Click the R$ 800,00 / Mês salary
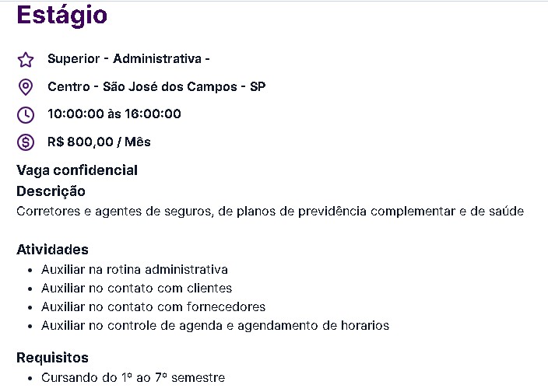Viewport: 548px width, 392px height. 99,142
